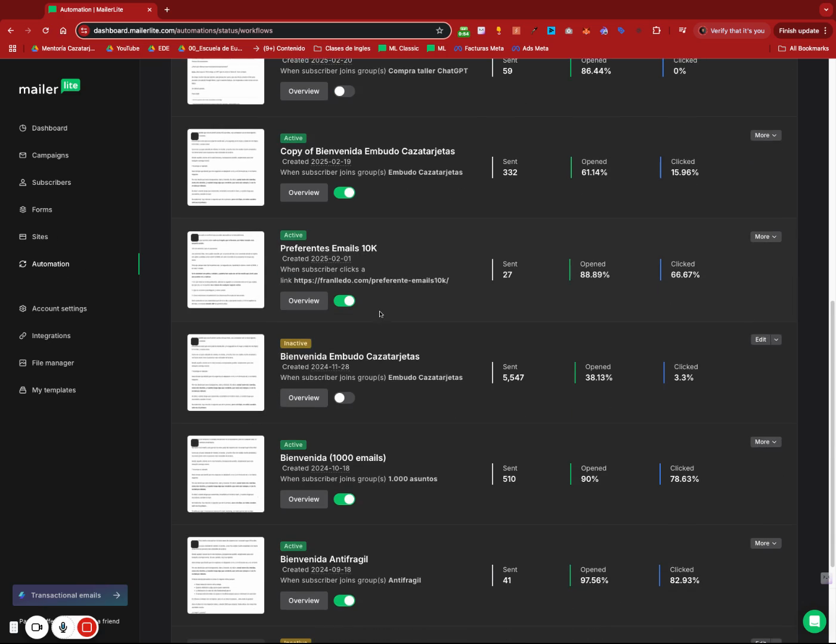Screen dimensions: 836x644
Task: Expand More menu for Preferentes Emails 10K
Action: coord(766,237)
